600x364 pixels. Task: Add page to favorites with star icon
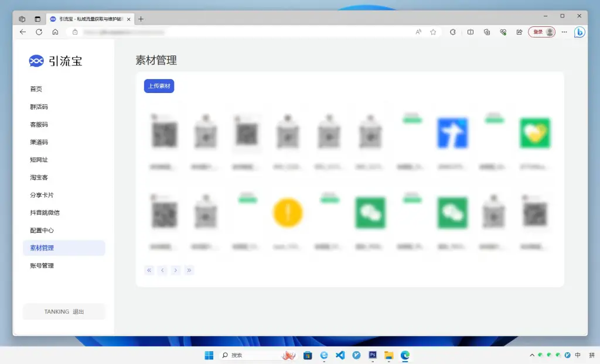pos(433,32)
